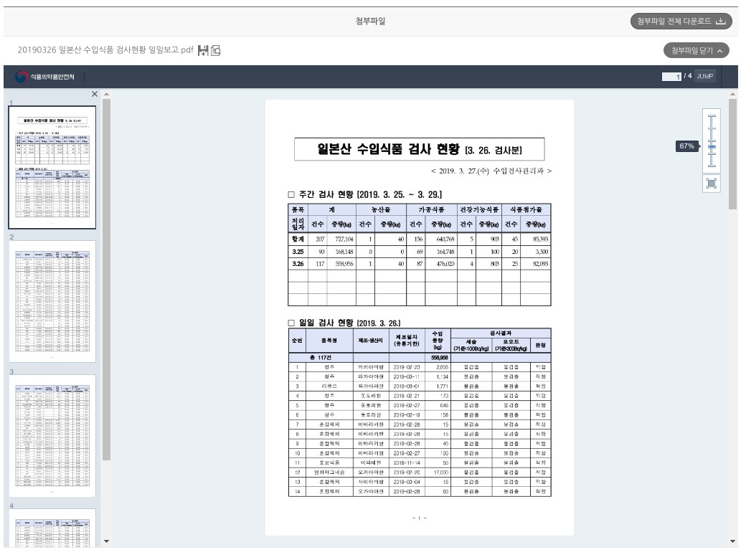Click the PDF filename 20190326 일본산 수입식품 검사현황 일일보고.pdf
Screen dimensions: 746x560
tap(105, 50)
